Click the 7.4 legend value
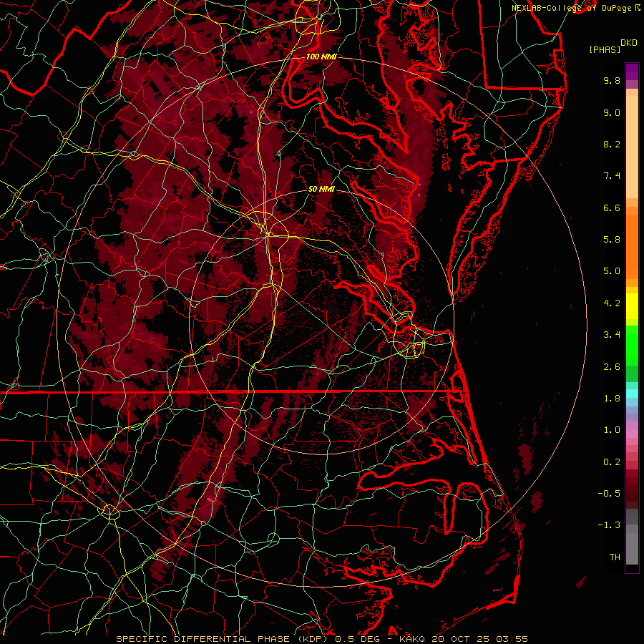Viewport: 644px width, 644px height. [x=612, y=176]
